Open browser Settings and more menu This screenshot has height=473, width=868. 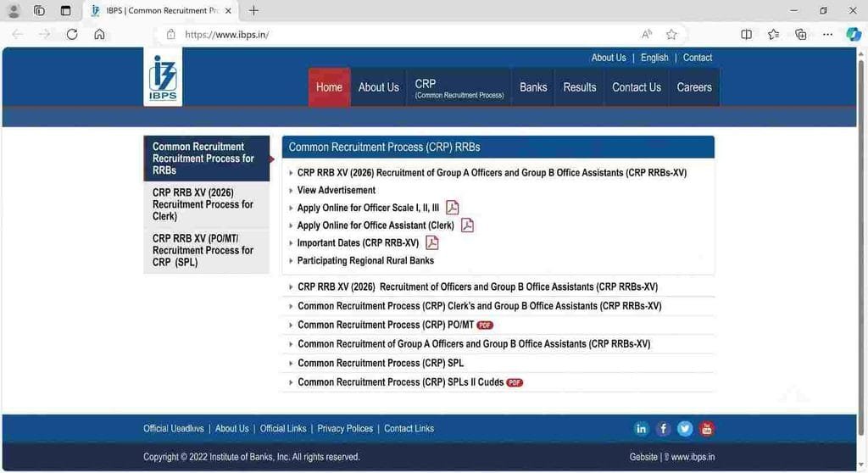pyautogui.click(x=827, y=35)
